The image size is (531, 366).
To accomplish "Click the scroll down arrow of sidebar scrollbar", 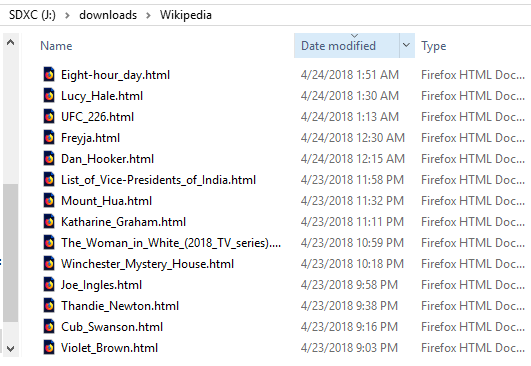I will [10, 348].
